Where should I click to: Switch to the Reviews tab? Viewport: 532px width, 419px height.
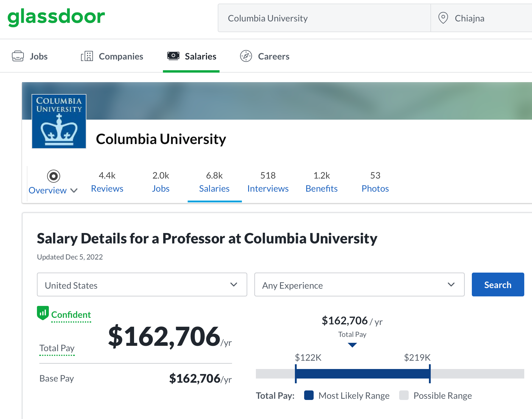pyautogui.click(x=107, y=188)
